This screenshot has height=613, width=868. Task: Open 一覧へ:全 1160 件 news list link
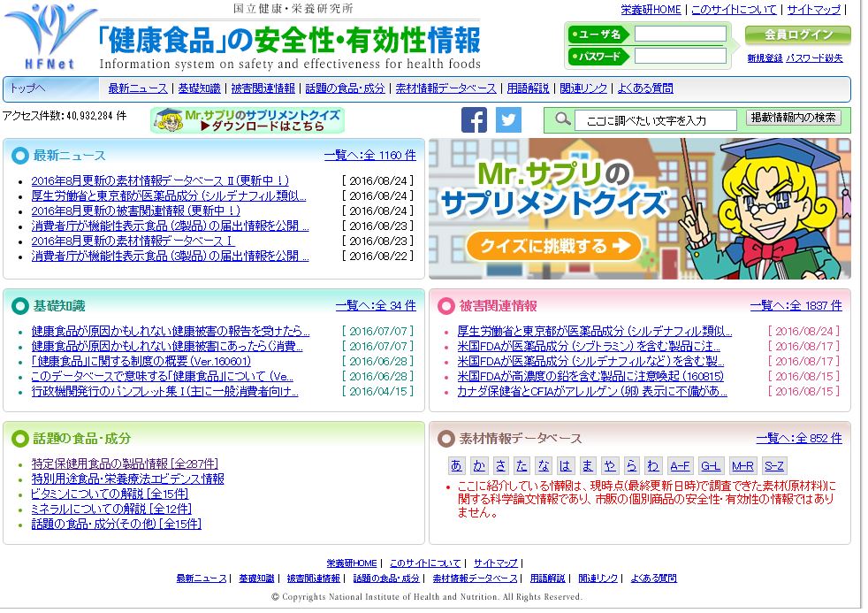coord(369,156)
